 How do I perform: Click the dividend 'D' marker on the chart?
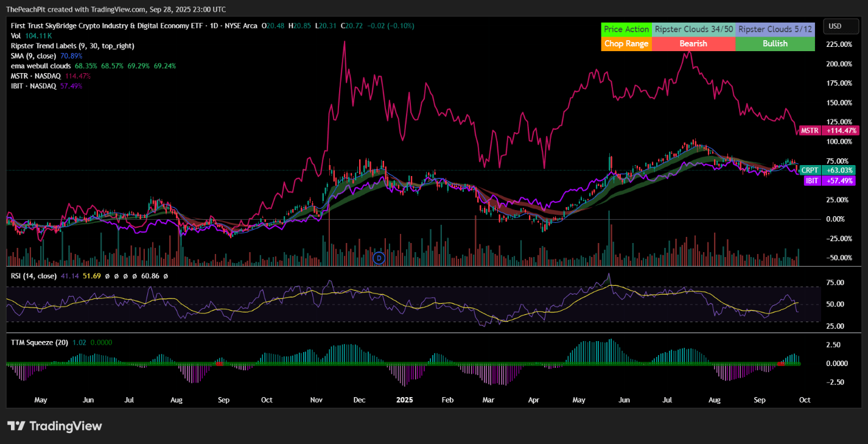pos(379,258)
